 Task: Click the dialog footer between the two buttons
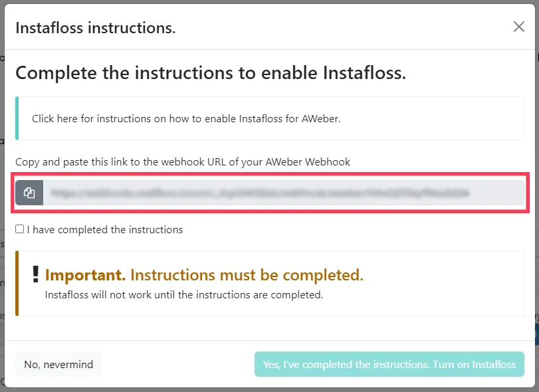click(x=177, y=364)
